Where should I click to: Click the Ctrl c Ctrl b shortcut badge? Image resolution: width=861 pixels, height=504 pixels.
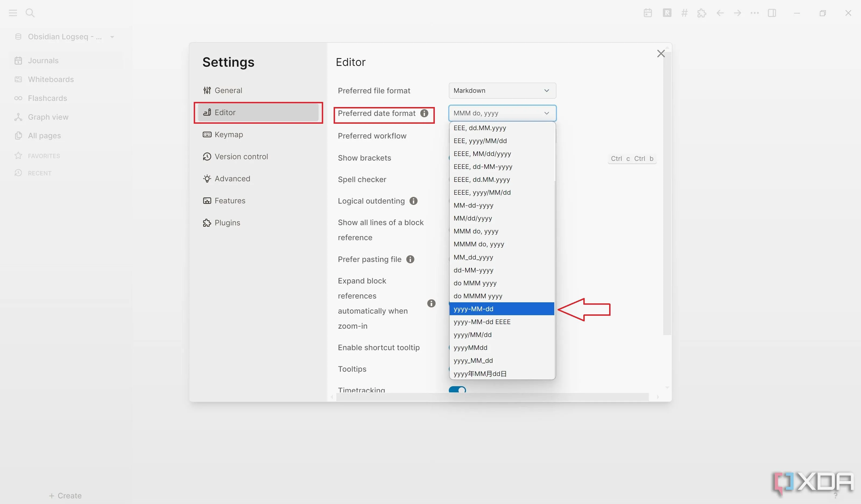[632, 159]
